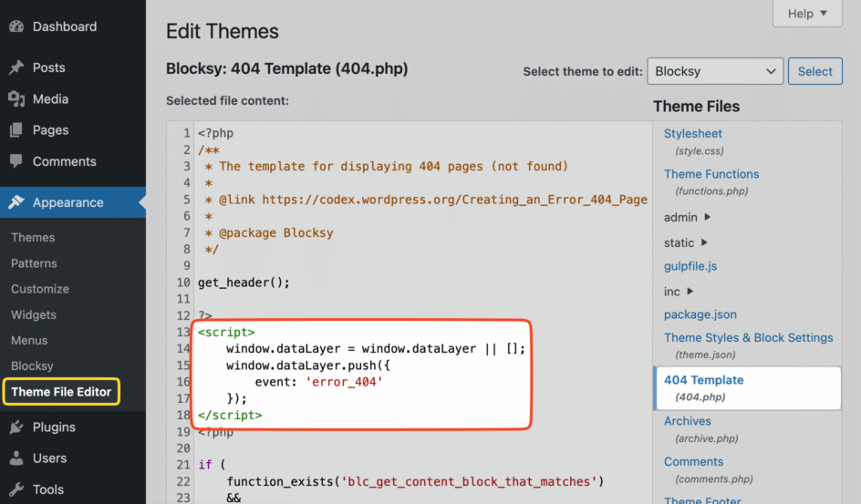Click the Appearance paintbrush icon
861x504 pixels.
click(x=16, y=201)
